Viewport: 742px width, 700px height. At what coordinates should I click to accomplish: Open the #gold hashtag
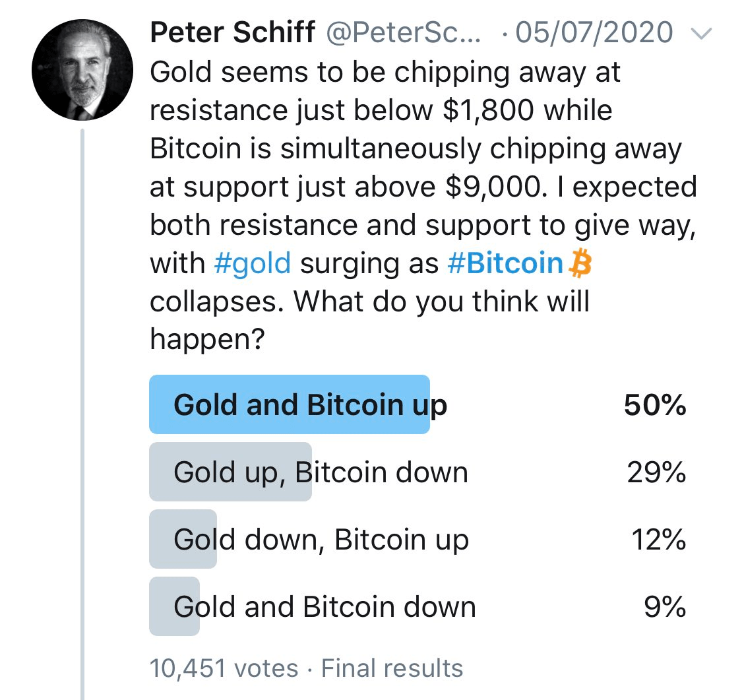click(x=251, y=263)
